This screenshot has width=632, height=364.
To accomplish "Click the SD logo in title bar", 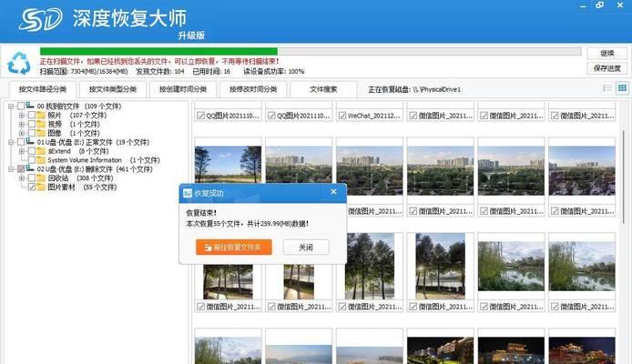I will click(40, 19).
